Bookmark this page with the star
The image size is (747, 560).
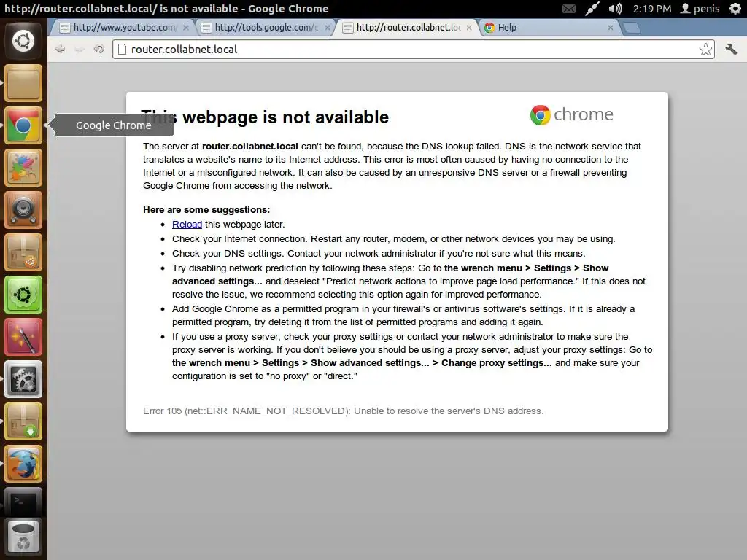(x=705, y=49)
